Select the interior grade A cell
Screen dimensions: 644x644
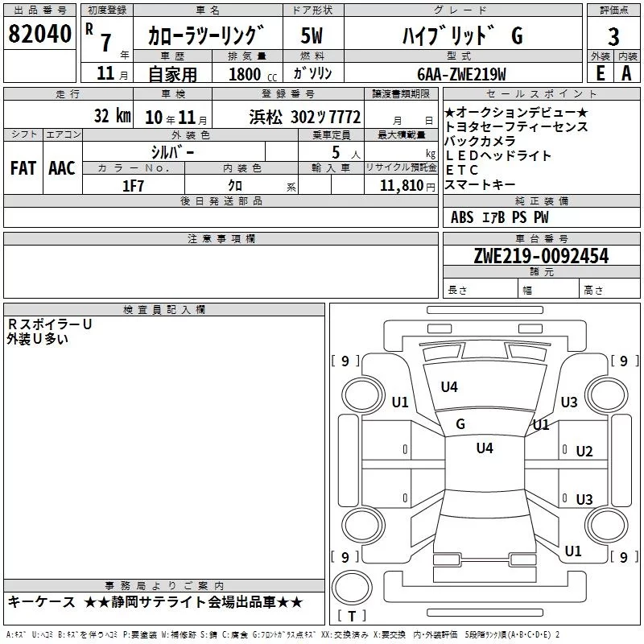coord(626,73)
